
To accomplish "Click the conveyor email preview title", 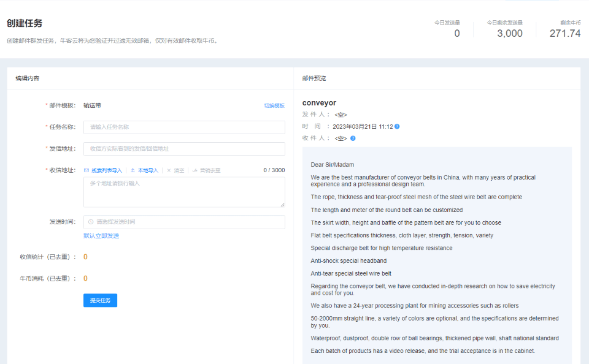I will point(319,103).
